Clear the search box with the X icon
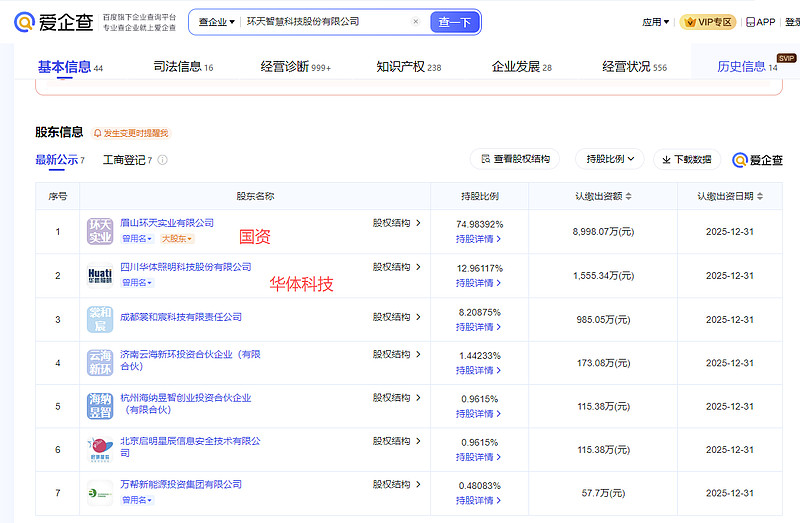 tap(416, 21)
